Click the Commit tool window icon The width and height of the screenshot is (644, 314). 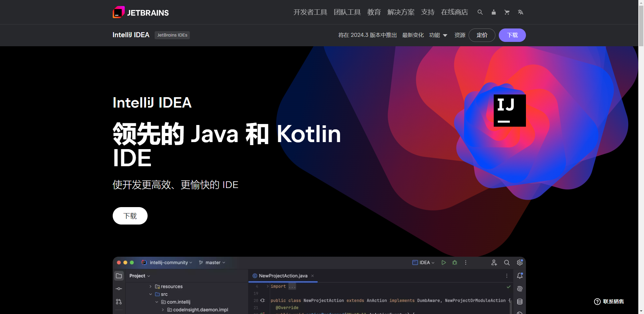pyautogui.click(x=119, y=289)
